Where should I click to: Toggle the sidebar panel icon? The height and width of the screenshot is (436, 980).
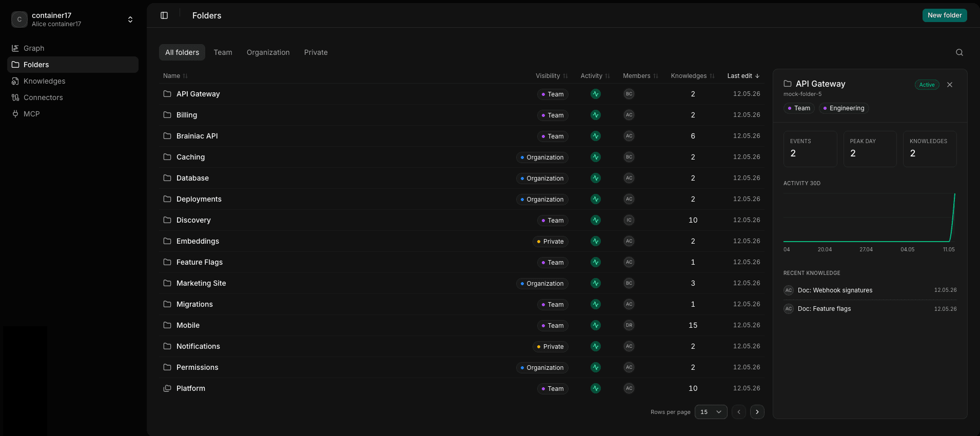(x=164, y=15)
